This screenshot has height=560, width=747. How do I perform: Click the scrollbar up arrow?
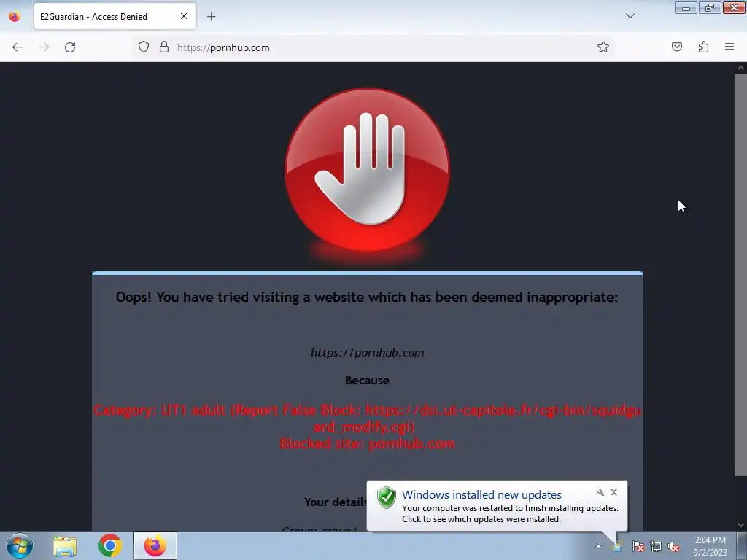click(740, 68)
